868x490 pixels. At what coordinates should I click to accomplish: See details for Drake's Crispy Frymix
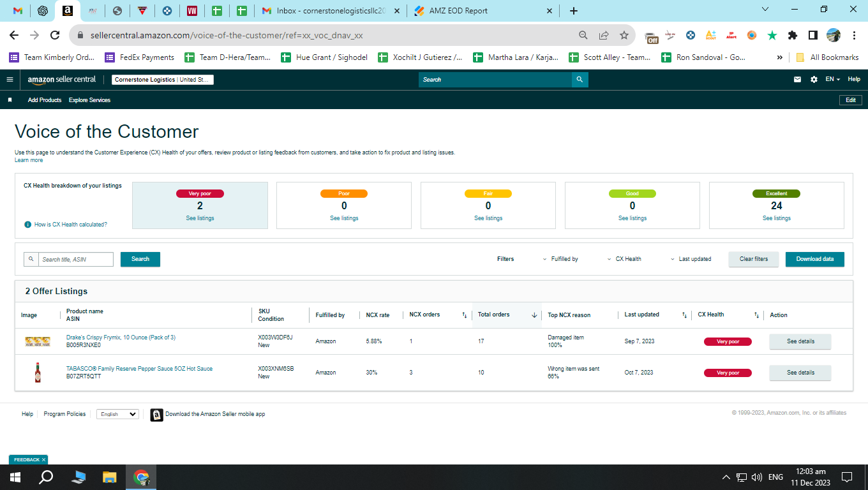coord(800,341)
